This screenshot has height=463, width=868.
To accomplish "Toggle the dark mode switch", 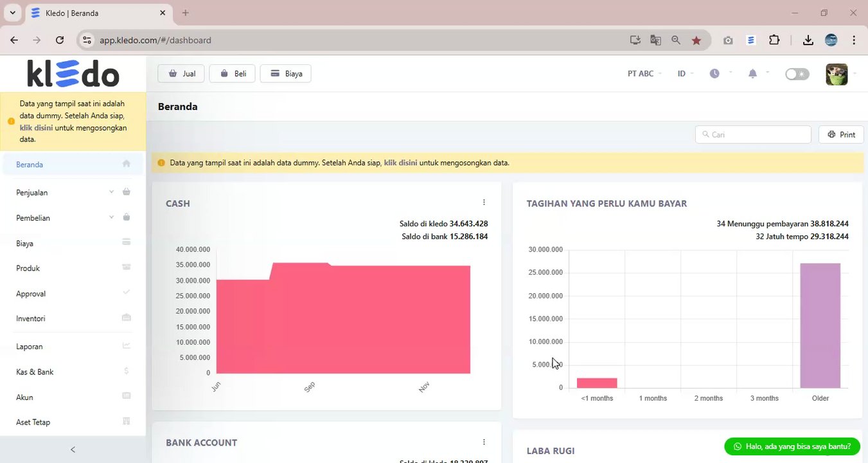I will pyautogui.click(x=797, y=74).
